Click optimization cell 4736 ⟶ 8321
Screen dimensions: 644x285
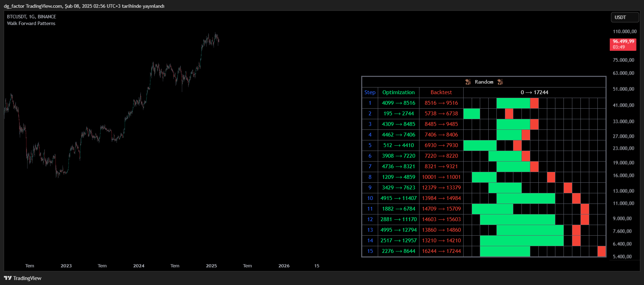pos(398,166)
